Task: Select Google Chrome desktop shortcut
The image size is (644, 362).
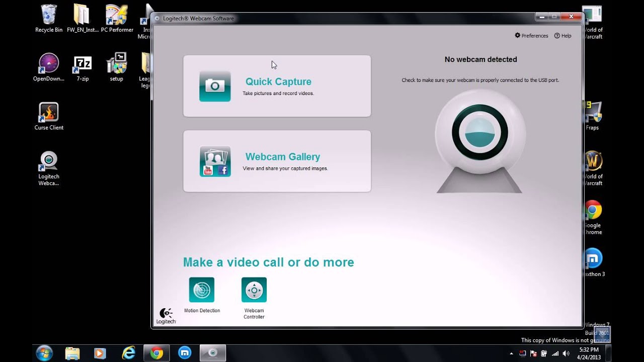Action: point(593,217)
